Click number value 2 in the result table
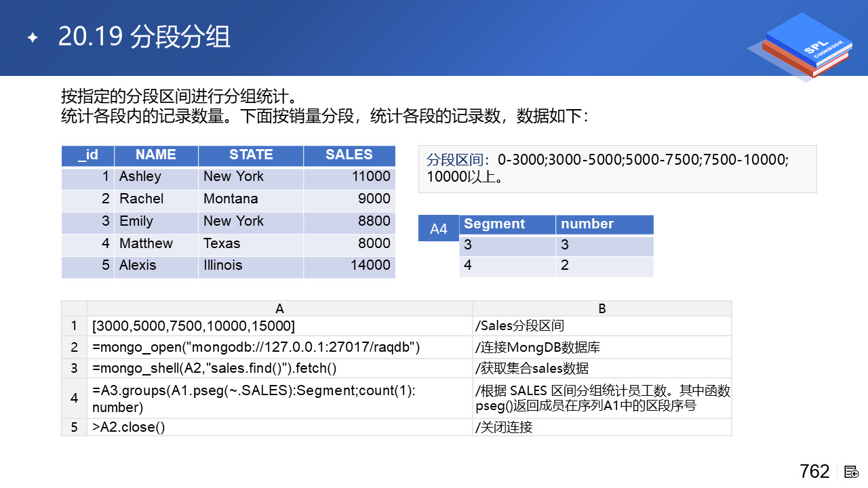 pos(605,266)
